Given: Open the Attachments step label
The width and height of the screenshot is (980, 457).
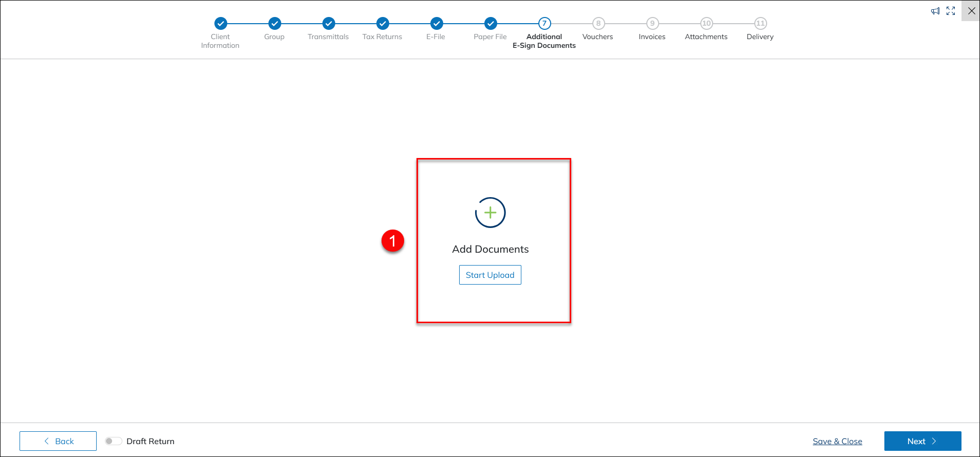Looking at the screenshot, I should (706, 37).
